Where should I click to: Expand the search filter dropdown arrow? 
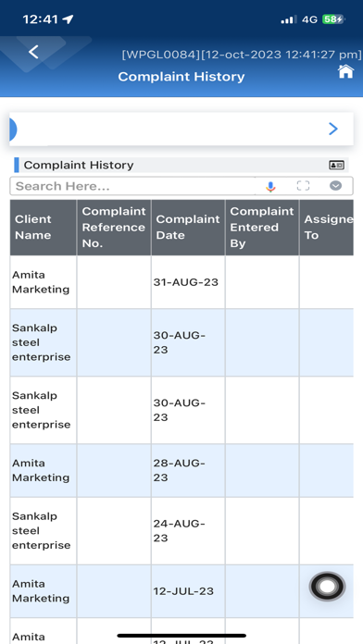[x=336, y=186]
